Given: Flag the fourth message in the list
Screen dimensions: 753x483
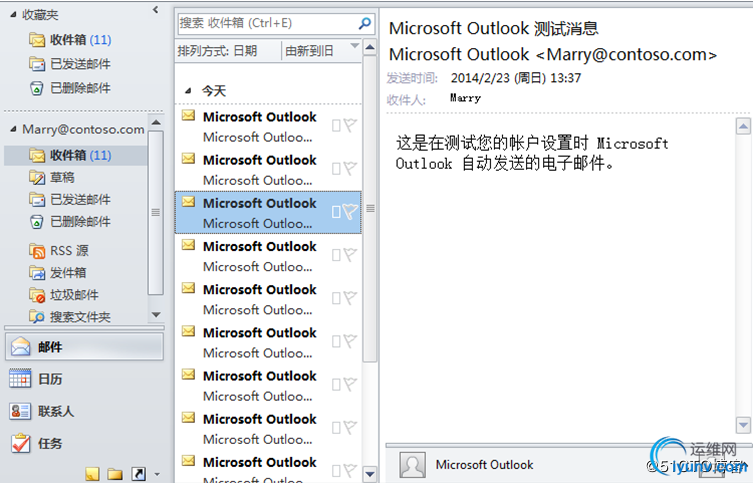Looking at the screenshot, I should click(x=351, y=254).
